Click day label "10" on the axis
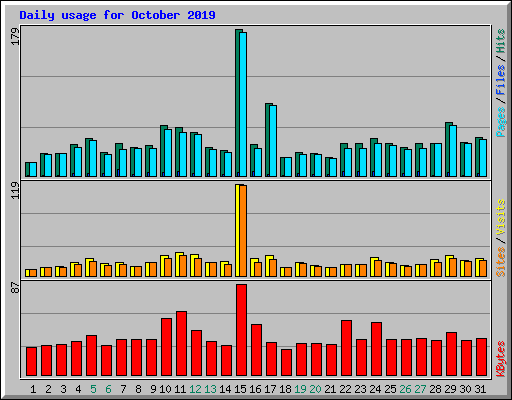 click(165, 389)
